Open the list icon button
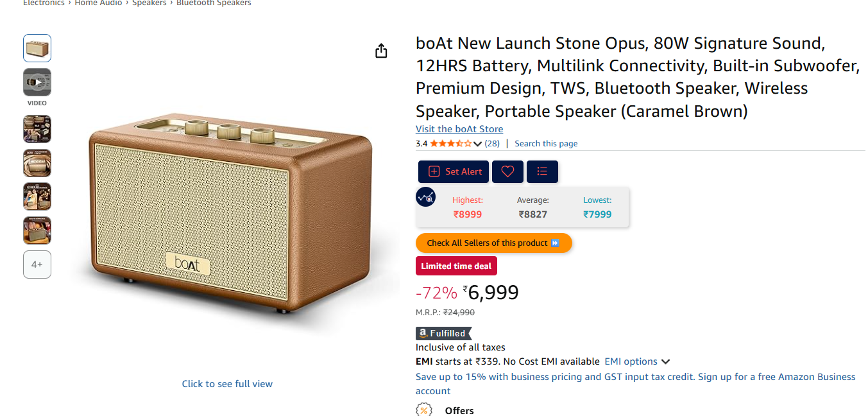868x416 pixels. [x=542, y=171]
